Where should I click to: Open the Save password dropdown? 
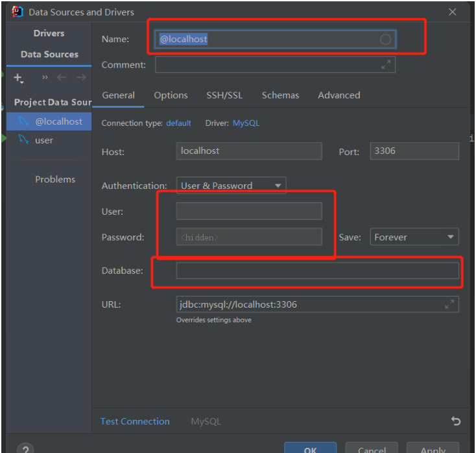[414, 238]
